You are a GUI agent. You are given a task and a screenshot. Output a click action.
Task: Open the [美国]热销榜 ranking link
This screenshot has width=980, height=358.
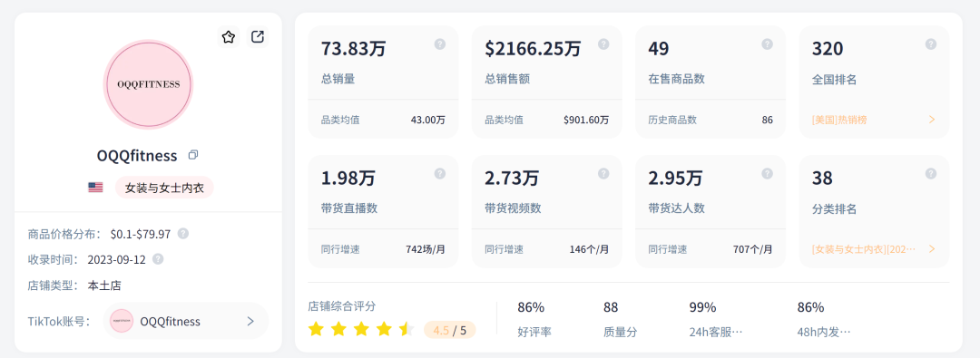[x=839, y=120]
